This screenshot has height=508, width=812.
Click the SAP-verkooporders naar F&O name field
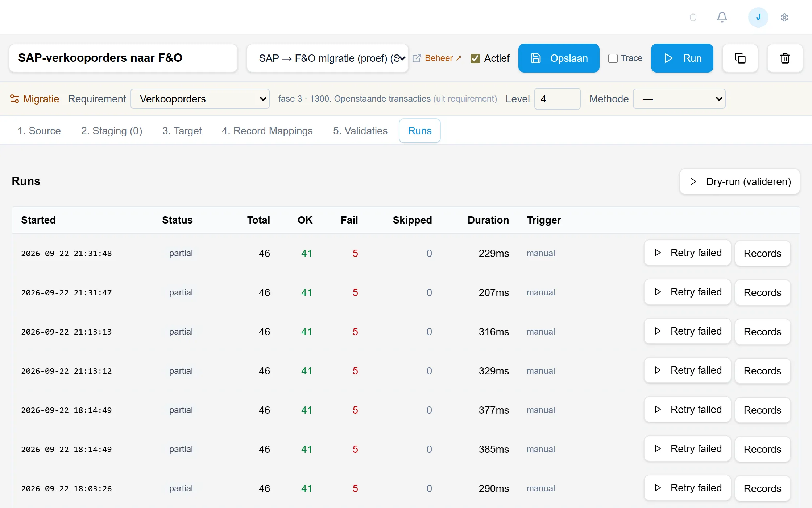coord(123,58)
